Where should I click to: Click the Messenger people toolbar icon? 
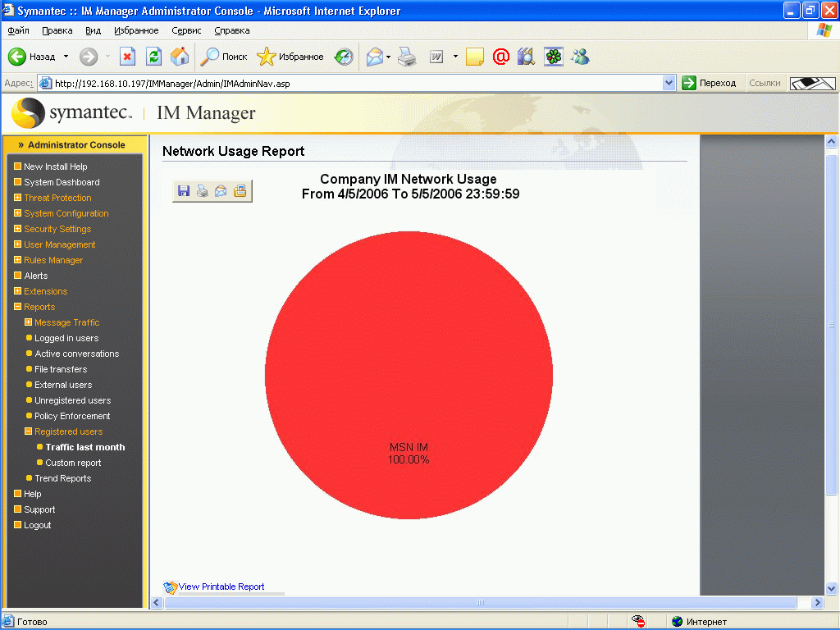tap(580, 57)
